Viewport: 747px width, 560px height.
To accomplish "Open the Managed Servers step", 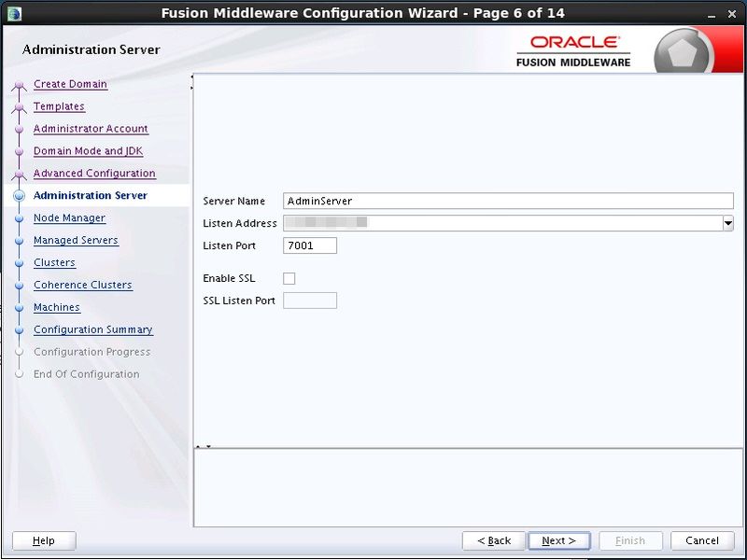I will coord(76,240).
